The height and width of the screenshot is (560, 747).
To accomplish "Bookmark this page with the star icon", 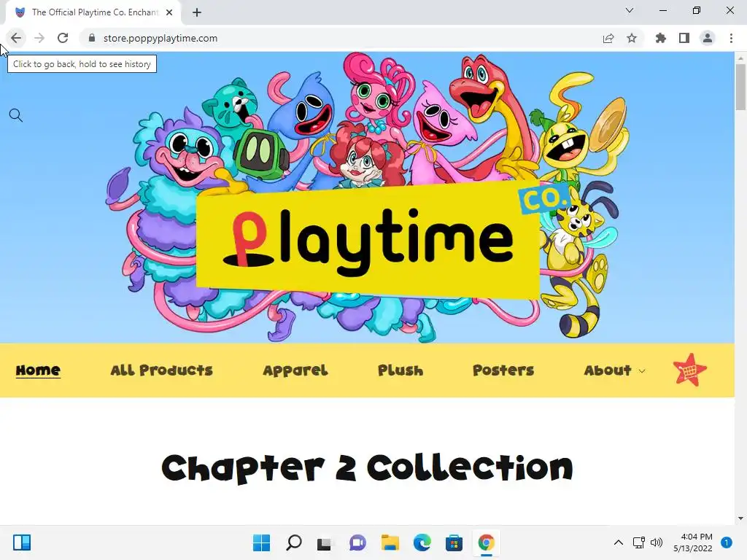I will pos(632,38).
